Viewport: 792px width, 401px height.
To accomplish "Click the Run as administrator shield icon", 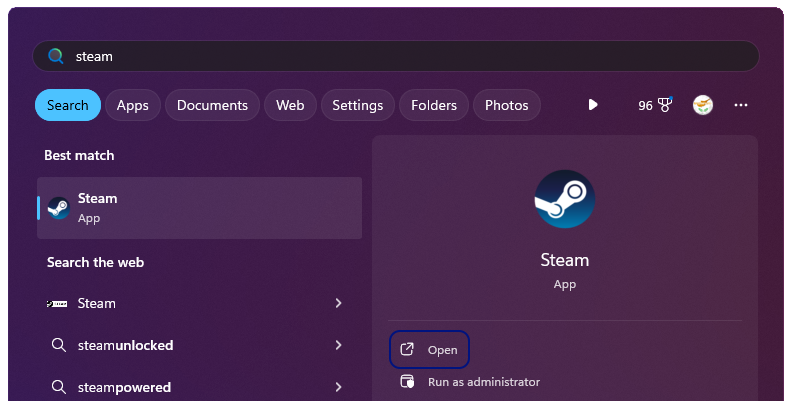I will (x=407, y=381).
